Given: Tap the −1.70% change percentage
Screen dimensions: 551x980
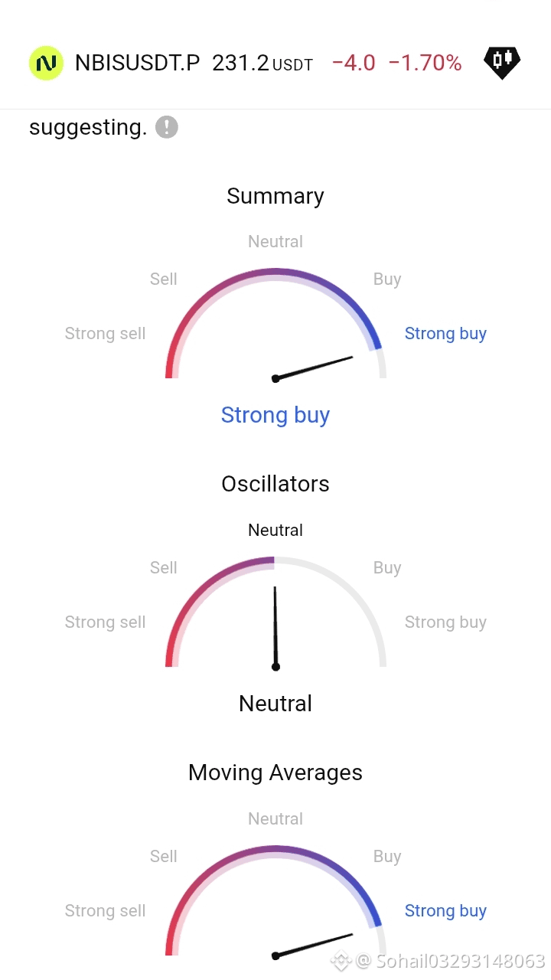Looking at the screenshot, I should tap(425, 63).
